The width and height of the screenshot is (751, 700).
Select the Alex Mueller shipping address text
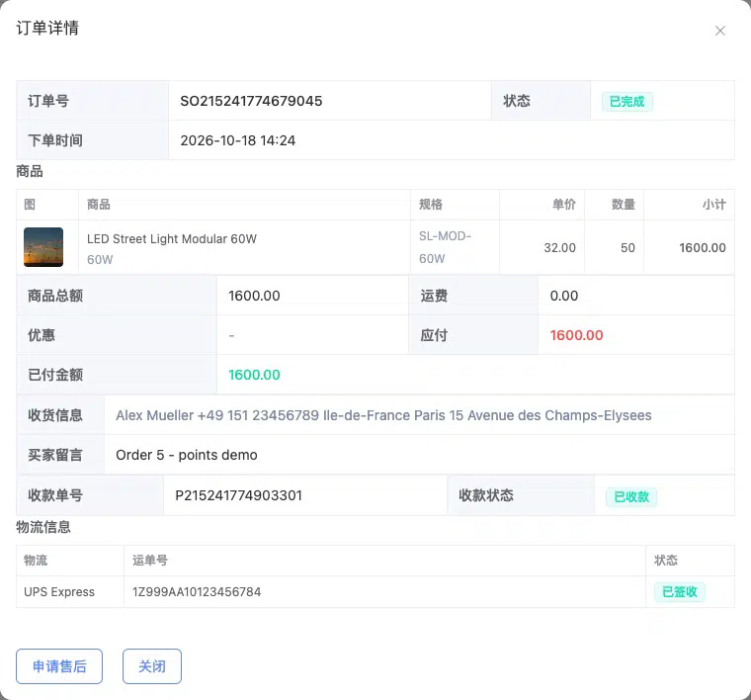(383, 415)
